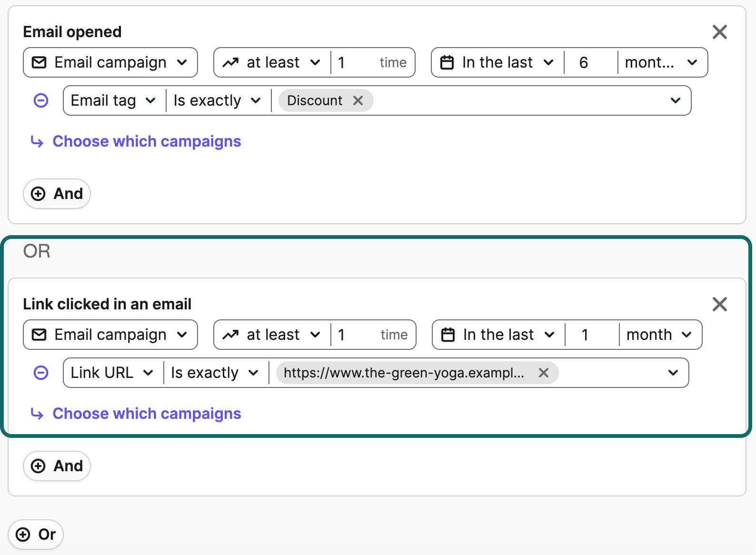Remove the Email opened condition block
The height and width of the screenshot is (555, 756).
pyautogui.click(x=719, y=32)
